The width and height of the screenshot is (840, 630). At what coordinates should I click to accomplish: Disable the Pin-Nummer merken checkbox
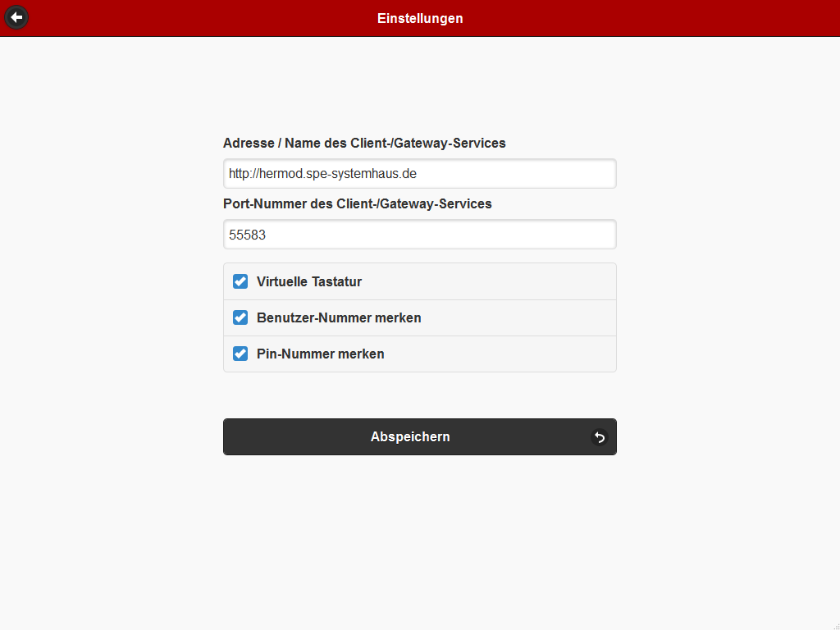tap(240, 354)
